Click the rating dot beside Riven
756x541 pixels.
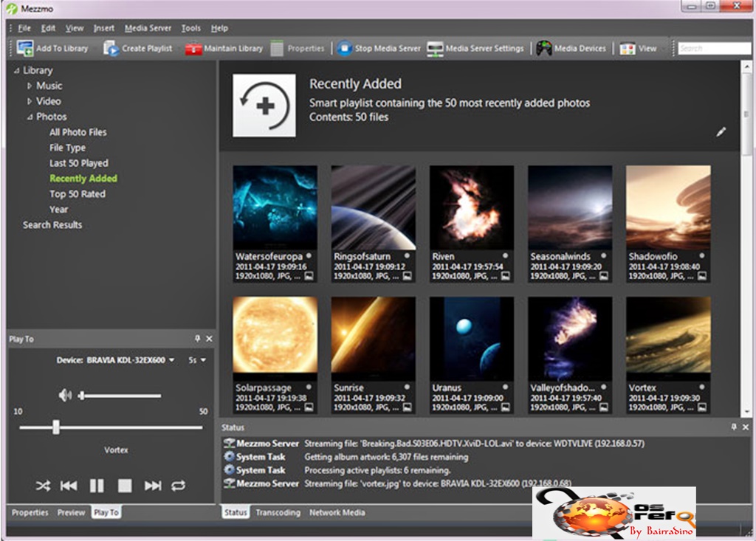(505, 255)
